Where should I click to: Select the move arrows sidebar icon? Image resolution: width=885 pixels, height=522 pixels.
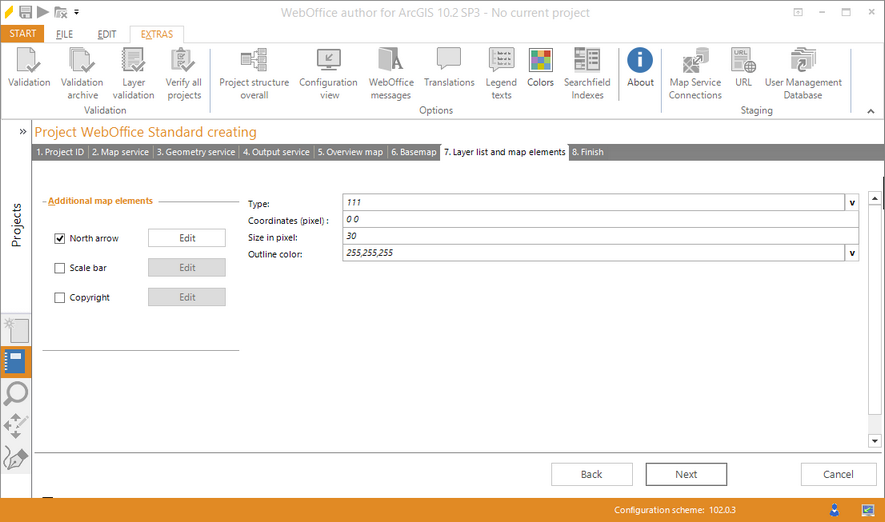(x=16, y=426)
